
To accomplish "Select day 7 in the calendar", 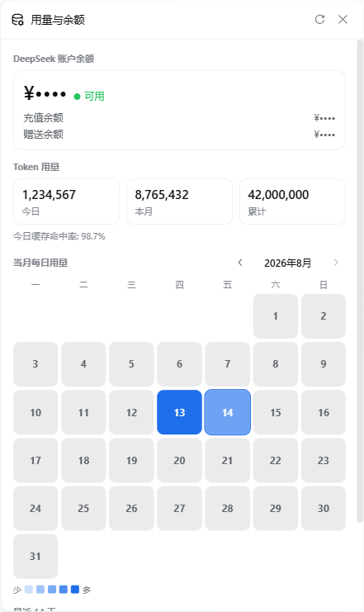I will pos(228,364).
